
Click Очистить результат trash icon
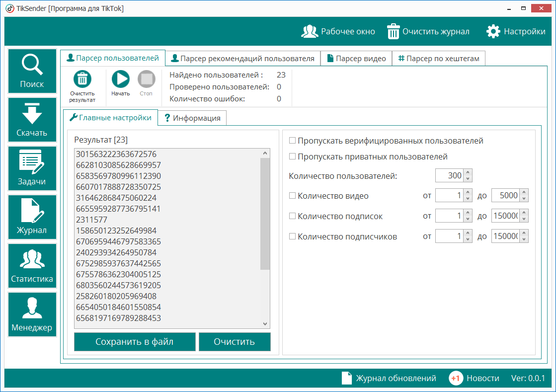(82, 79)
